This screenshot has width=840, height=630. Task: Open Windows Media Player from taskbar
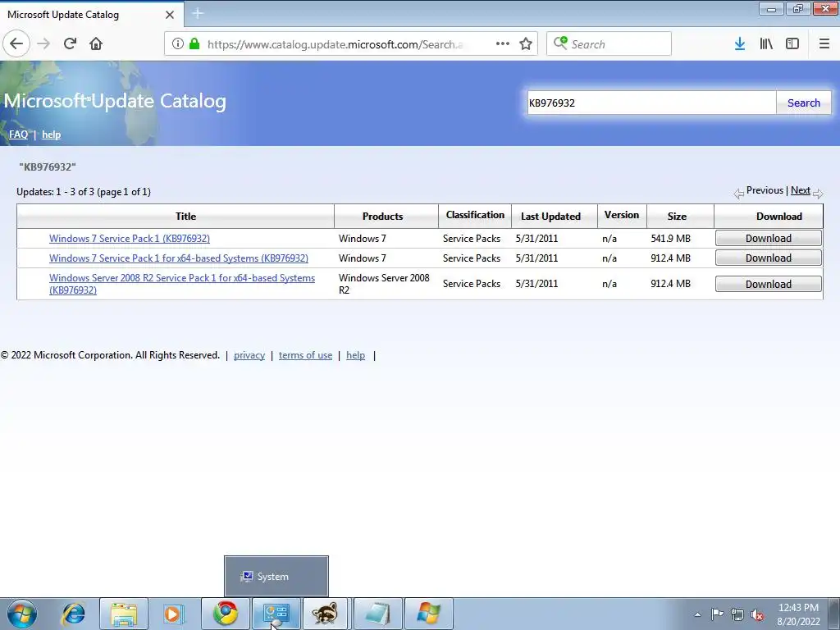click(174, 614)
